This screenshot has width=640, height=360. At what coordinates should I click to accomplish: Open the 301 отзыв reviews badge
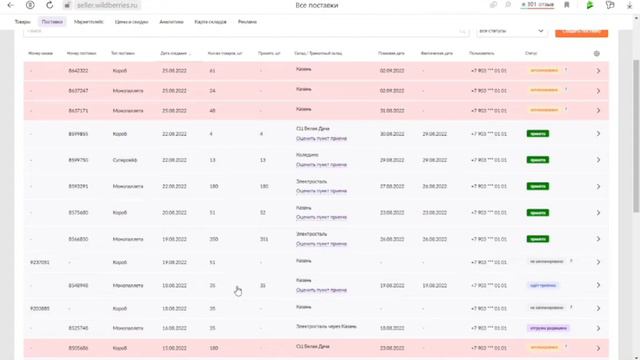click(x=537, y=5)
